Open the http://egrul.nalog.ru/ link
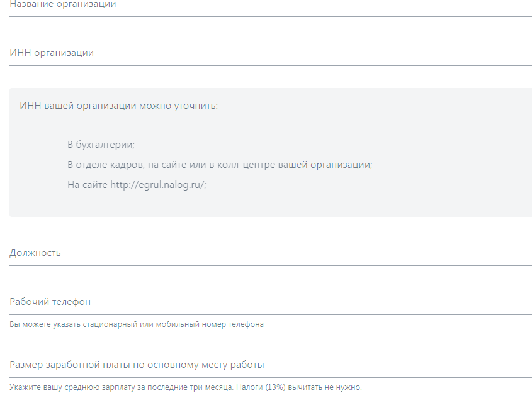The image size is (532, 393). [x=157, y=185]
